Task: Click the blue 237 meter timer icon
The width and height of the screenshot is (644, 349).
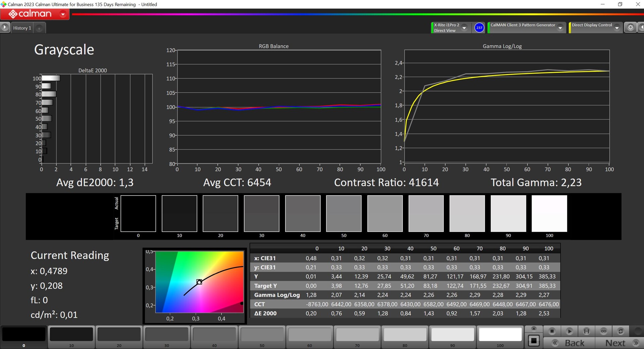Action: (479, 28)
